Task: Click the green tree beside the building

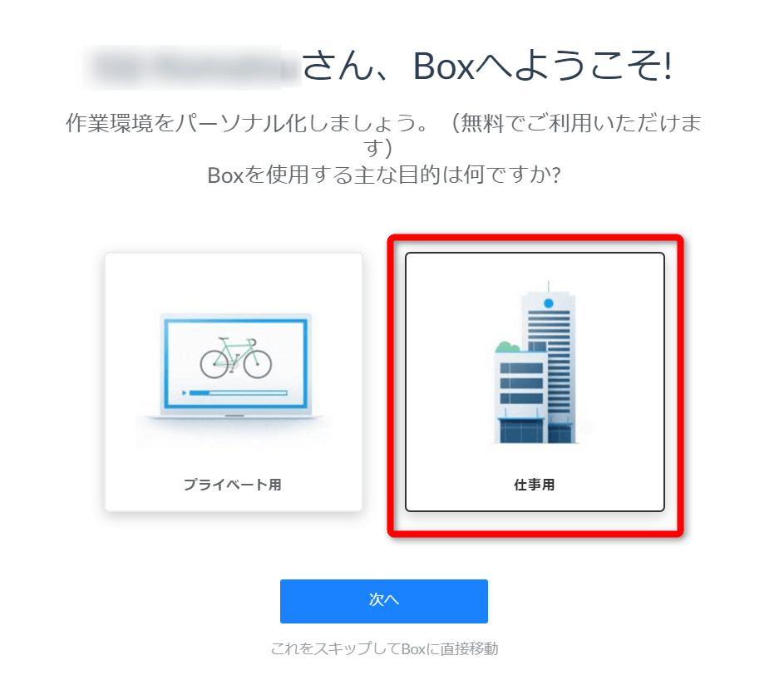Action: point(507,347)
